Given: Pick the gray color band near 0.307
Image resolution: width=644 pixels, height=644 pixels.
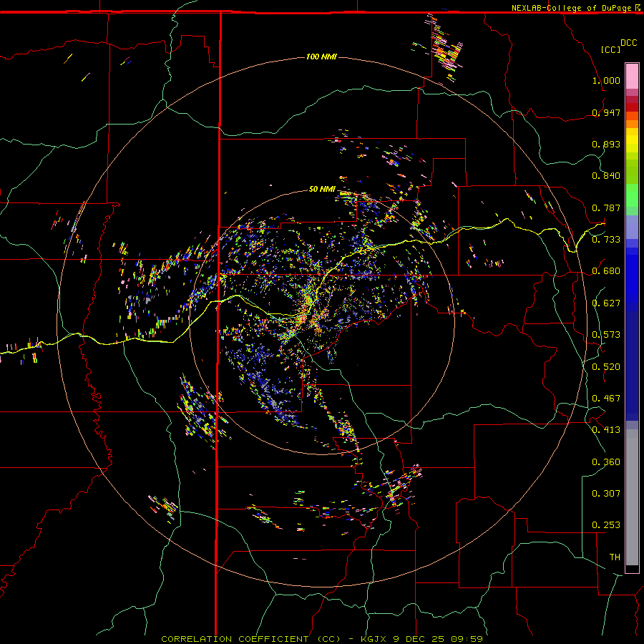Looking at the screenshot, I should [x=632, y=497].
